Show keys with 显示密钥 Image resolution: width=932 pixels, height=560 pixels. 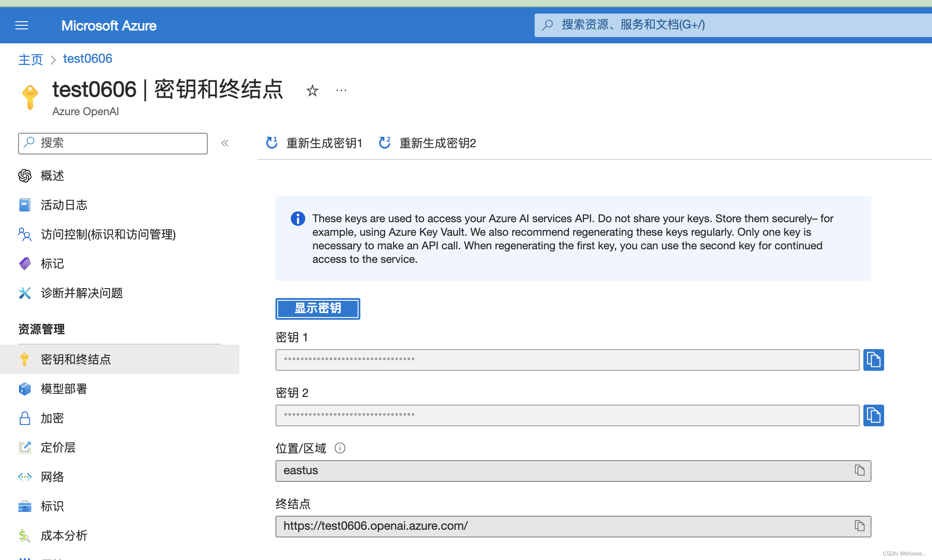point(317,308)
